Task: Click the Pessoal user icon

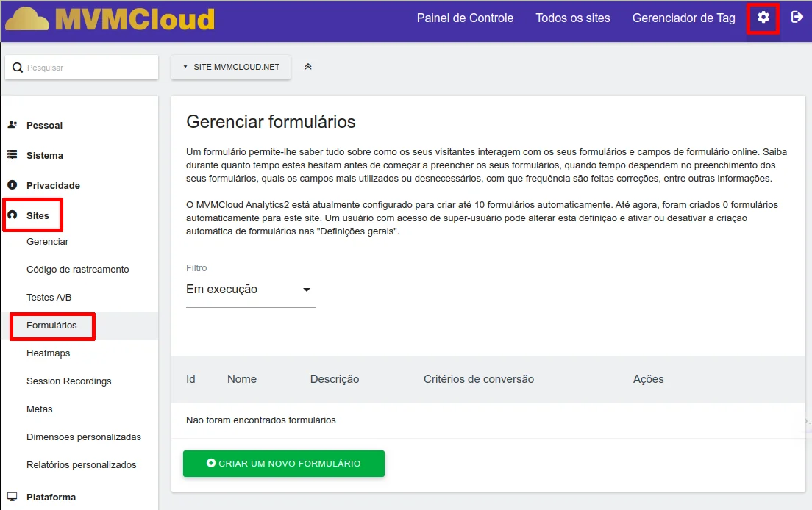Action: 12,125
